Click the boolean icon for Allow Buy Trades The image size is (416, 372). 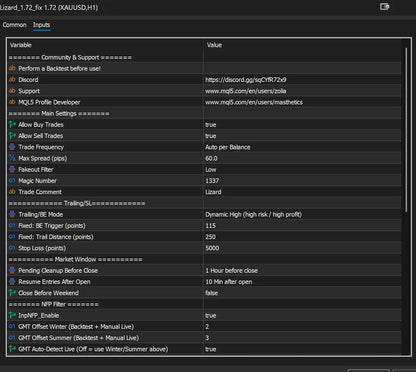tap(12, 124)
